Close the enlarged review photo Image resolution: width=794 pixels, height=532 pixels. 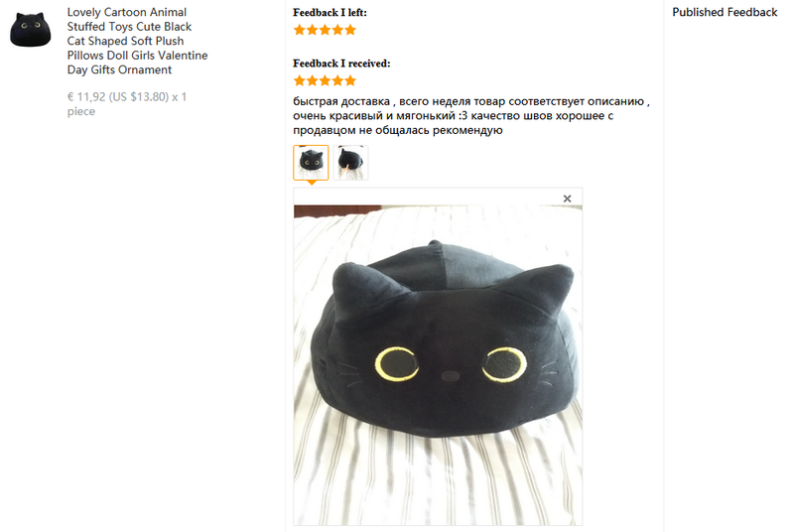(x=567, y=199)
